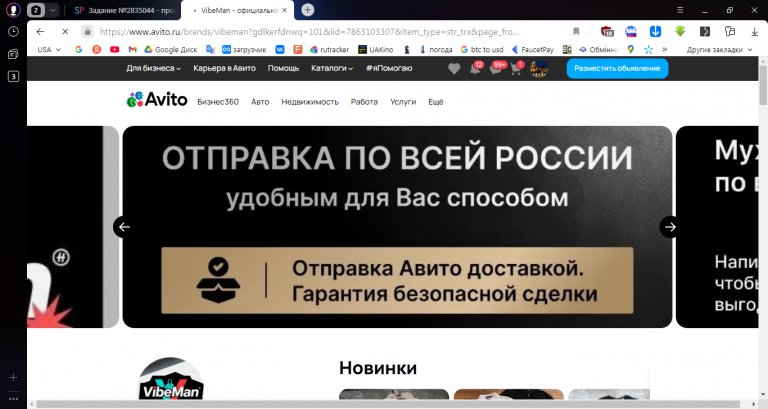Go to Недвижимость category
768x409 pixels.
point(310,102)
